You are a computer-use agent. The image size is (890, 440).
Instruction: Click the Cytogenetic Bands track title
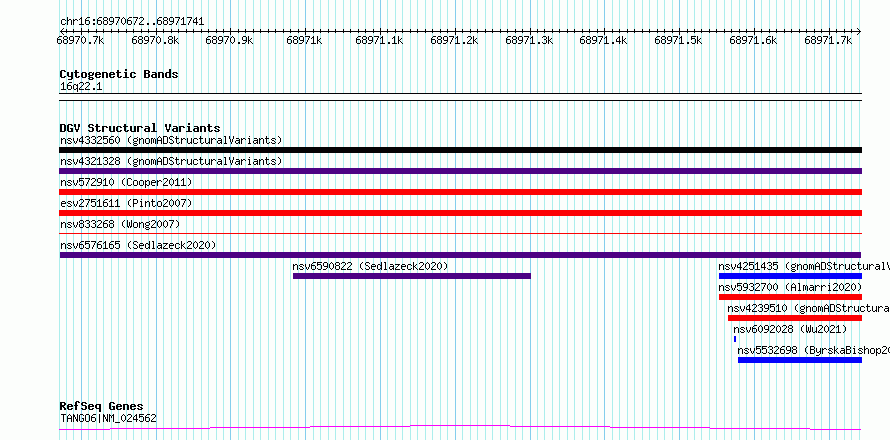click(x=119, y=74)
